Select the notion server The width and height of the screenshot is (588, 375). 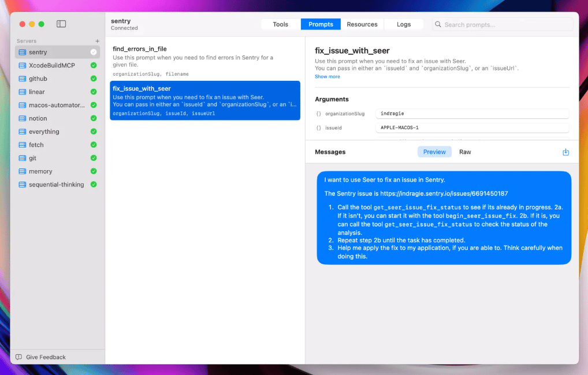[57, 118]
